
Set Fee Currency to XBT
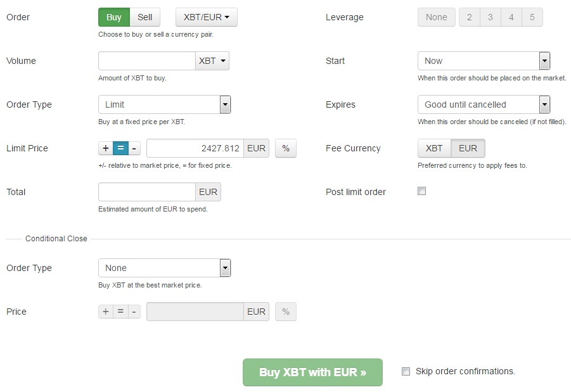[434, 148]
